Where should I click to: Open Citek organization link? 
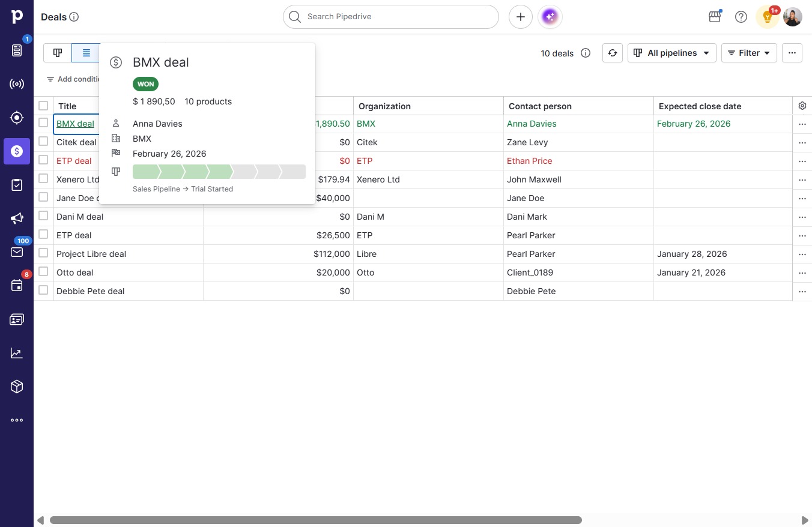coord(367,142)
